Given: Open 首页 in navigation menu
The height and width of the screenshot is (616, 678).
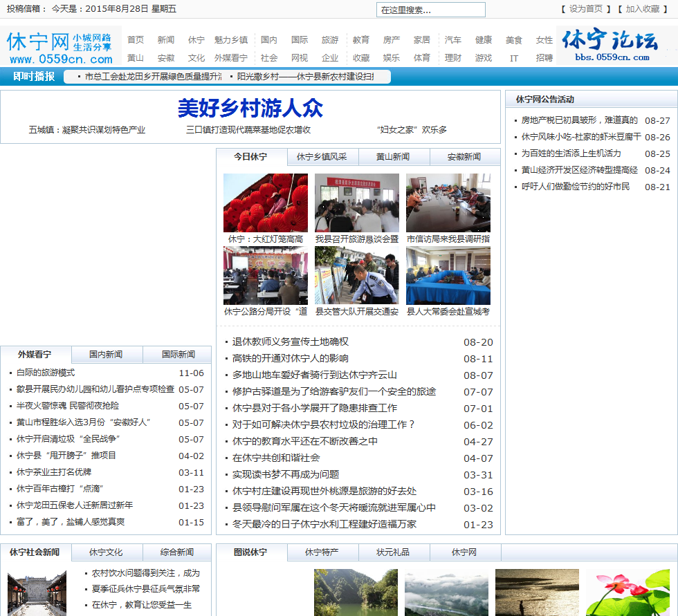Looking at the screenshot, I should (136, 39).
